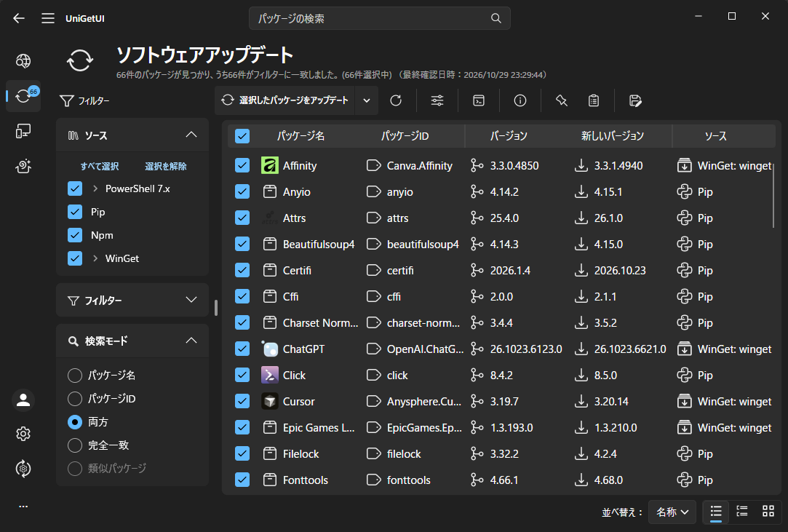Click the pin/ignore updates icon

pyautogui.click(x=561, y=100)
